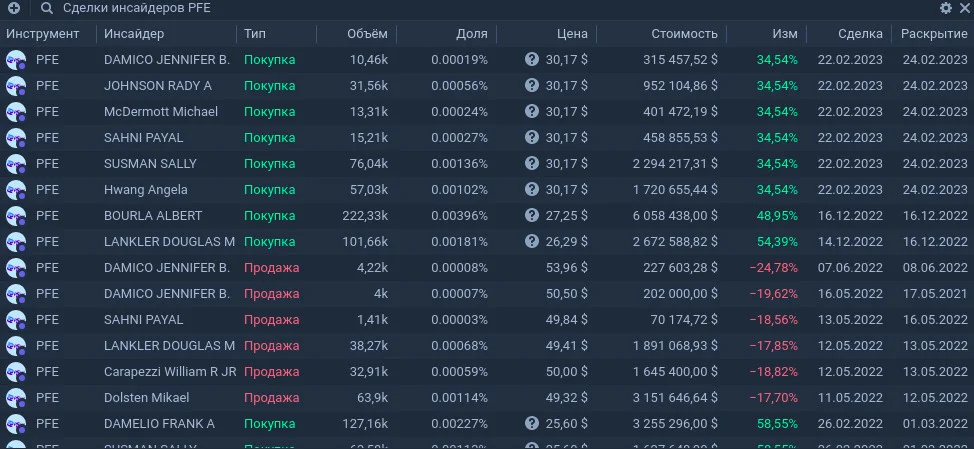Image resolution: width=974 pixels, height=449 pixels.
Task: Click the PFE logo in McDermott Michael row
Action: 16,112
